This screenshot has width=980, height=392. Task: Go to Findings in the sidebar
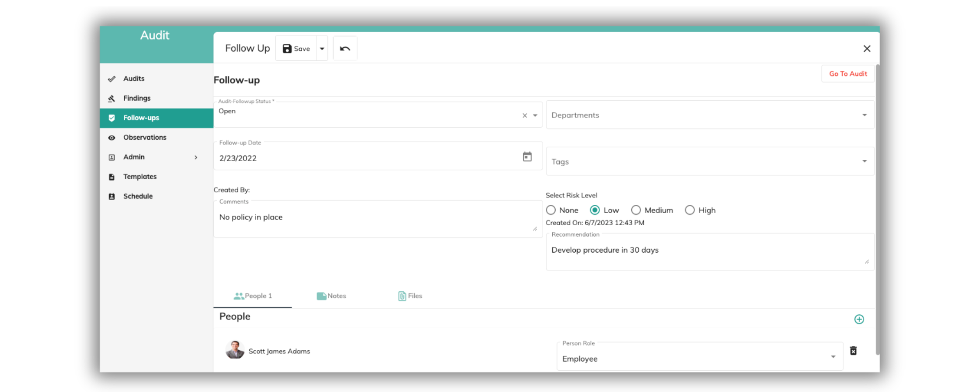tap(136, 98)
